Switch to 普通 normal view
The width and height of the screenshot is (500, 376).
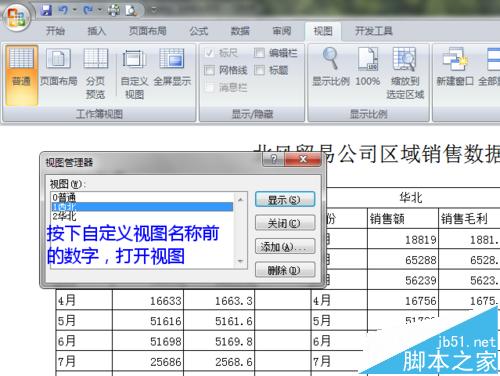click(21, 75)
